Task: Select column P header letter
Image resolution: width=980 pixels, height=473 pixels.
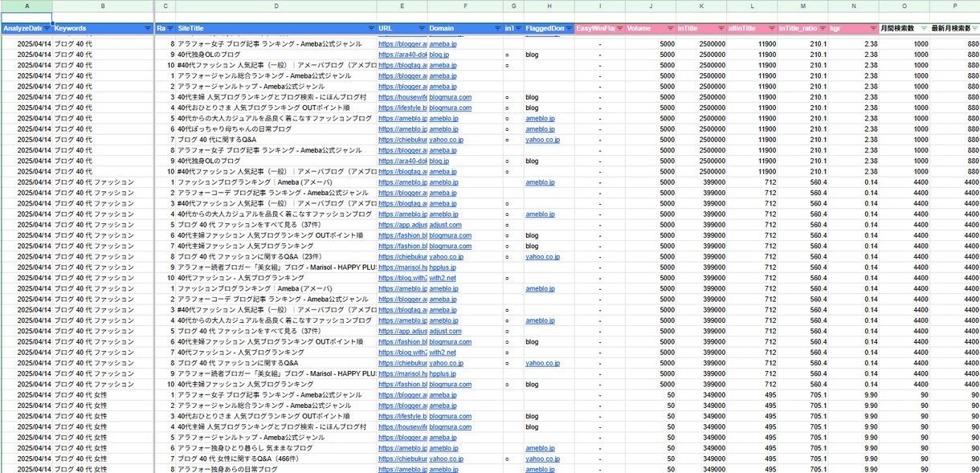Action: pos(955,6)
